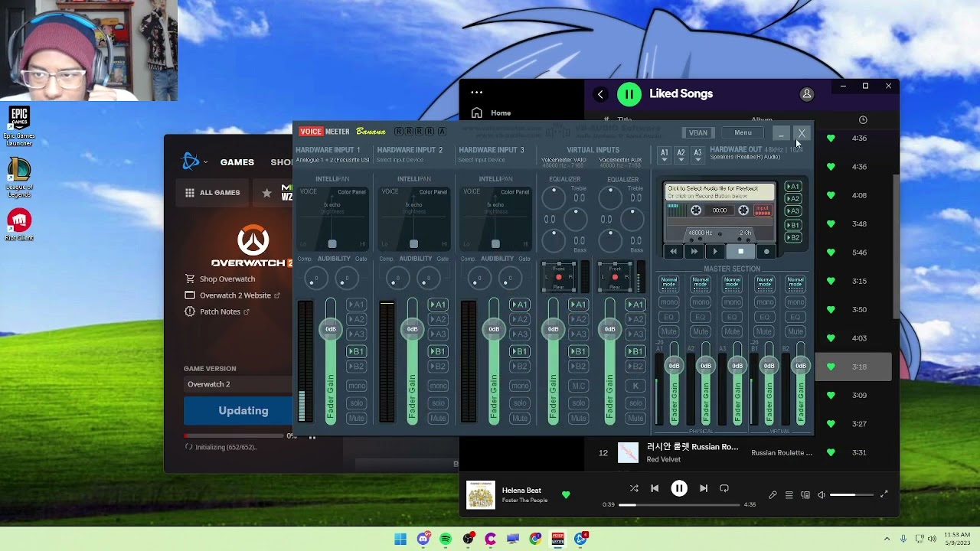Open Discord from the taskbar
The height and width of the screenshot is (551, 980).
click(423, 540)
